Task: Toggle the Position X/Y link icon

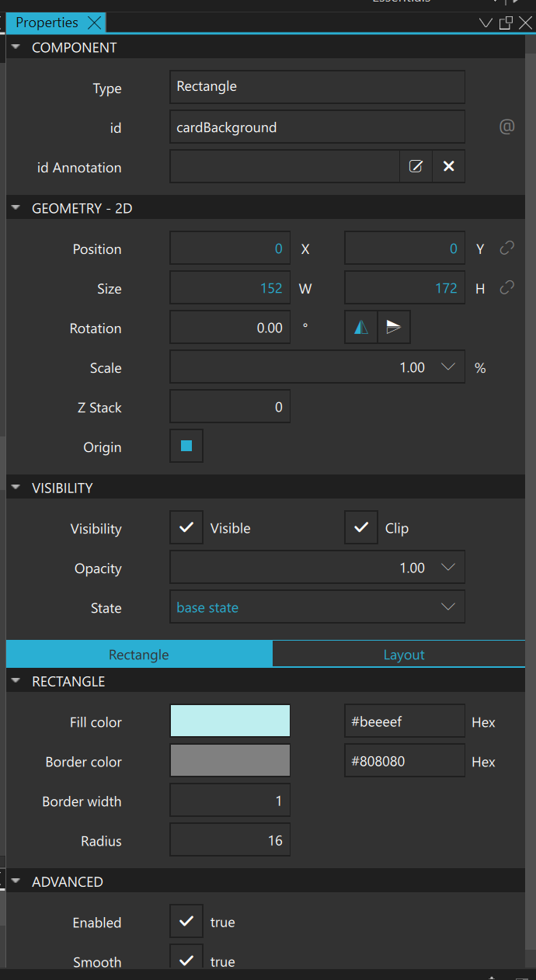Action: pyautogui.click(x=506, y=248)
